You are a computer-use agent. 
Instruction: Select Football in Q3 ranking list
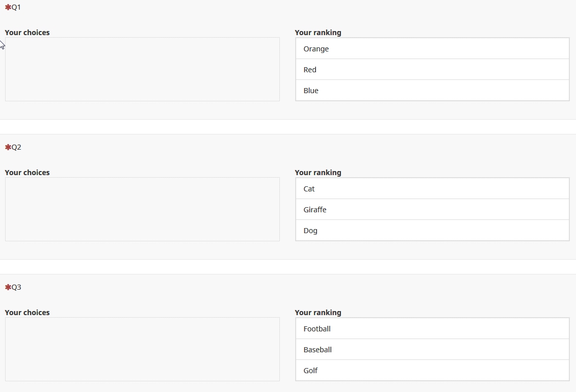432,329
